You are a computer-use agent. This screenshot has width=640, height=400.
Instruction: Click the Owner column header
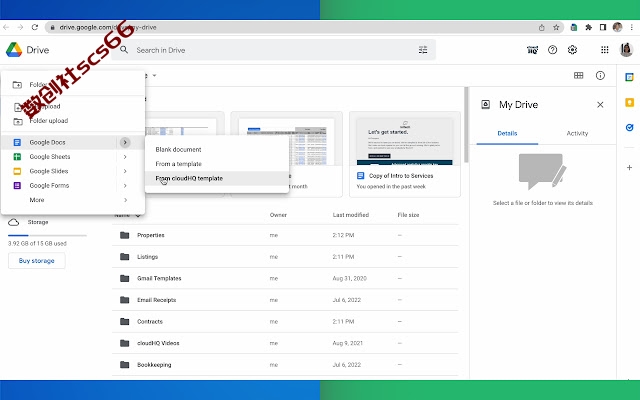click(278, 215)
